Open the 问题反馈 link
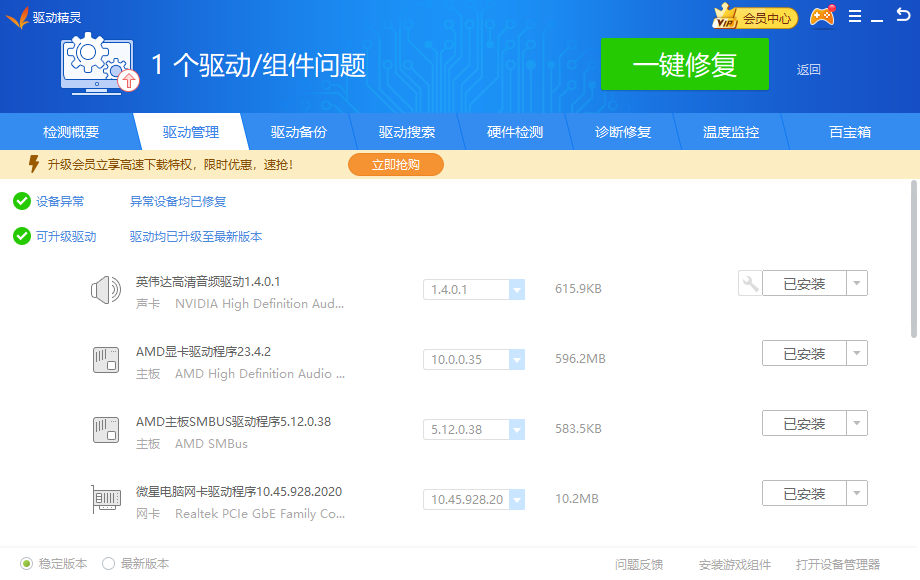The height and width of the screenshot is (580, 920). point(639,564)
